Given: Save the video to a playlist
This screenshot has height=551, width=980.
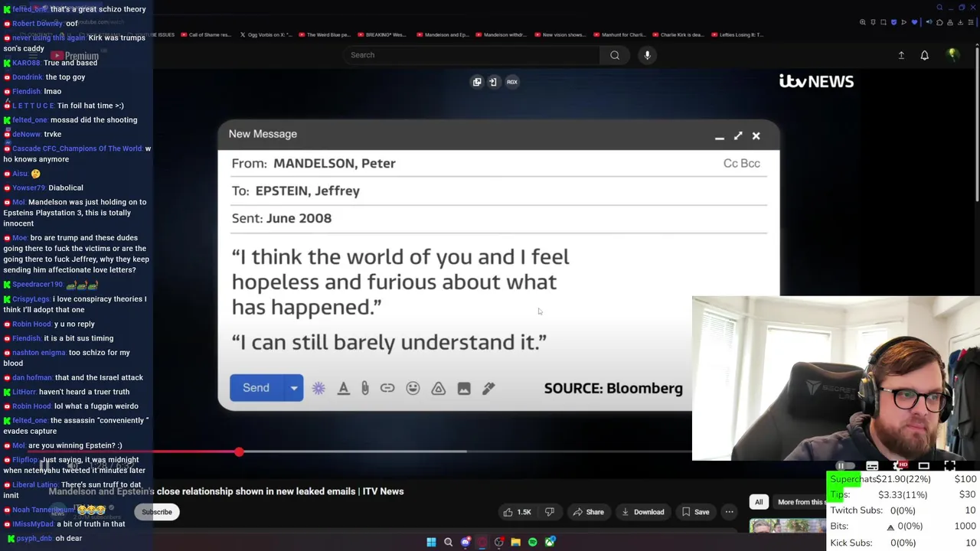Looking at the screenshot, I should pyautogui.click(x=696, y=512).
